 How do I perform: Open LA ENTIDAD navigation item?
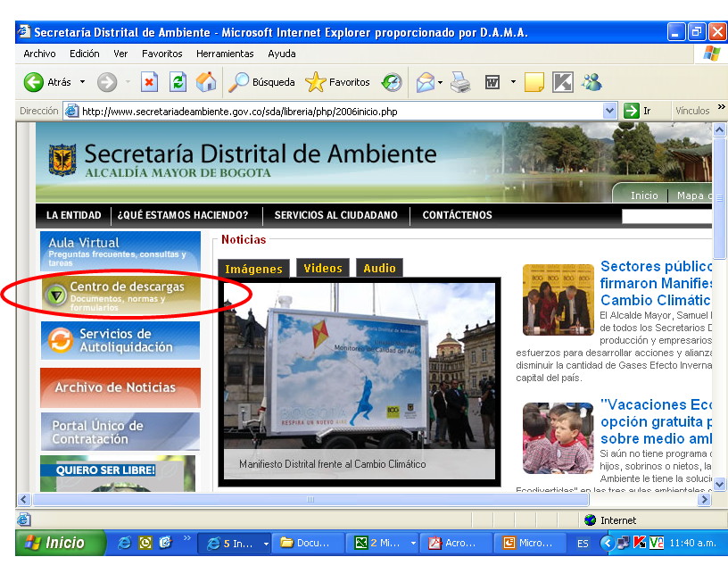pos(73,215)
